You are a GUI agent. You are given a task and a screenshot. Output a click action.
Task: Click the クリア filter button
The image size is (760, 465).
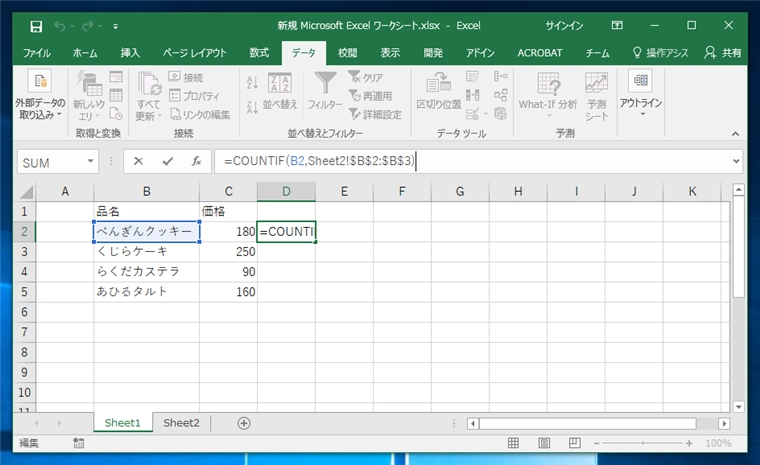[366, 77]
